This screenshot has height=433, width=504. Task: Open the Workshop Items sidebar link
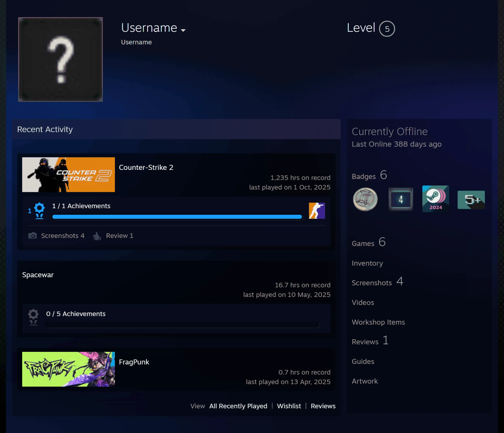[378, 322]
